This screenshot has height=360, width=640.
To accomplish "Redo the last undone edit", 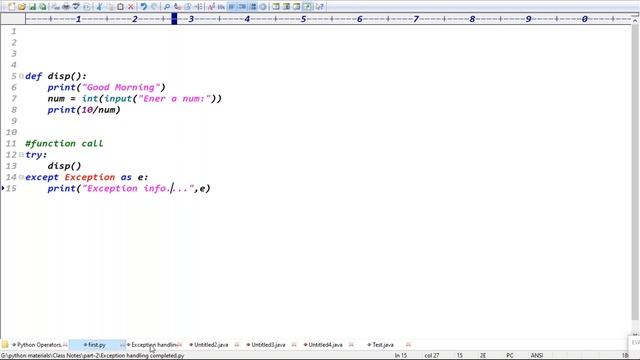I will (x=154, y=7).
